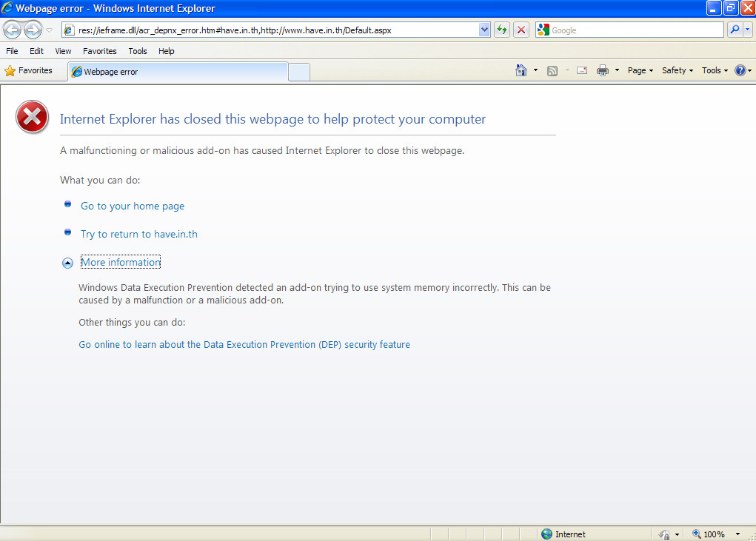Open the Edit menu
Viewport: 756px width, 541px height.
(x=36, y=51)
